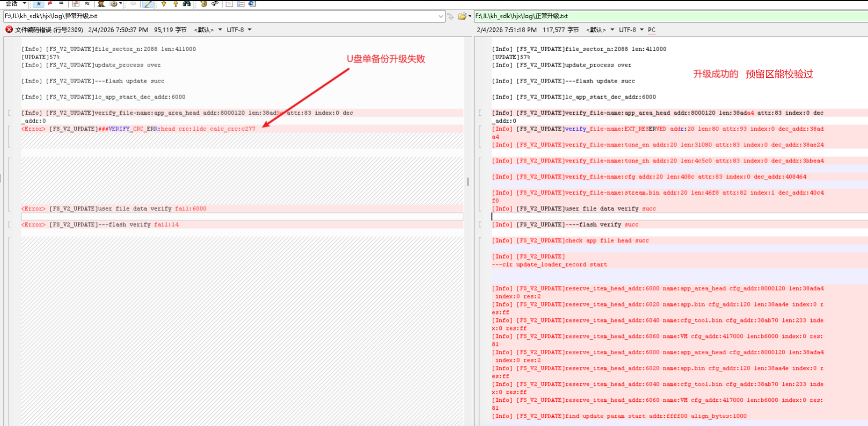Open the comparison rules referee icon
This screenshot has height=426, width=868.
pyautogui.click(x=101, y=3)
